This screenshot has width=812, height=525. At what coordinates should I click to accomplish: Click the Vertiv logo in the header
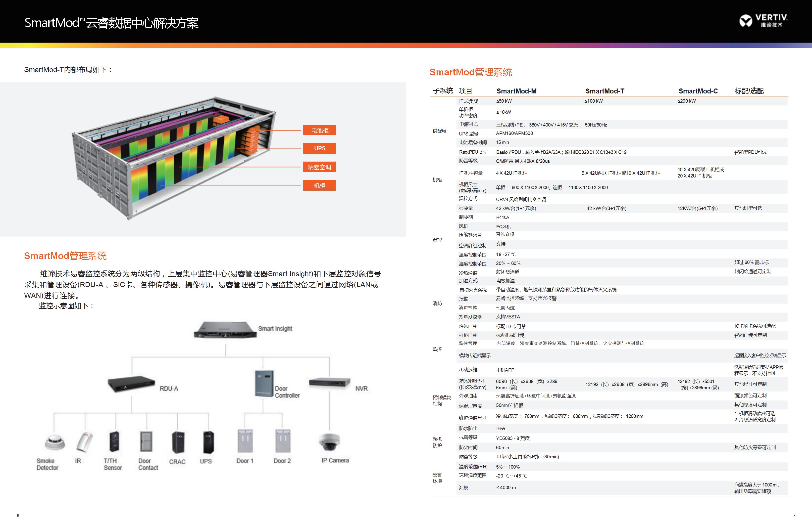point(763,21)
